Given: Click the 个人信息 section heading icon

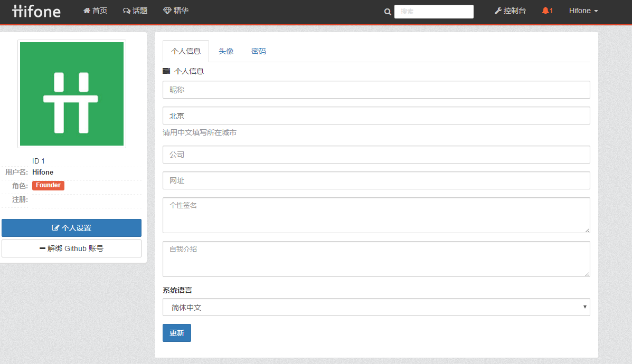Looking at the screenshot, I should (166, 71).
